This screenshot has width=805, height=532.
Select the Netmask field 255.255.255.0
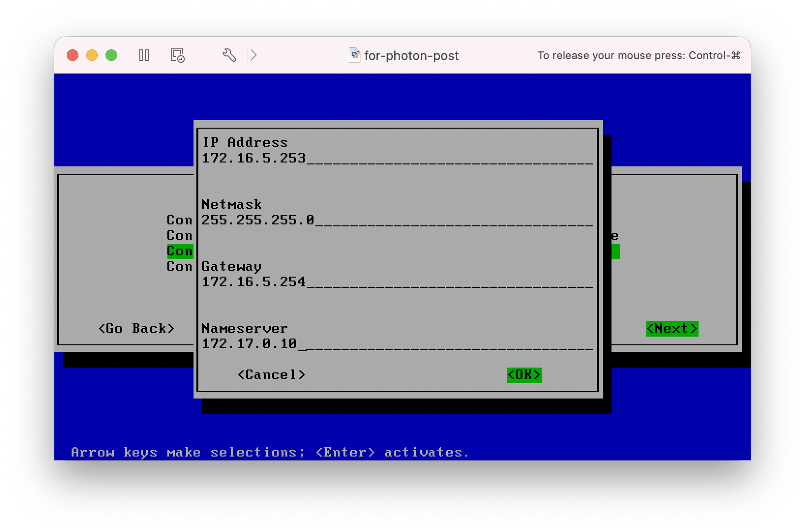397,220
